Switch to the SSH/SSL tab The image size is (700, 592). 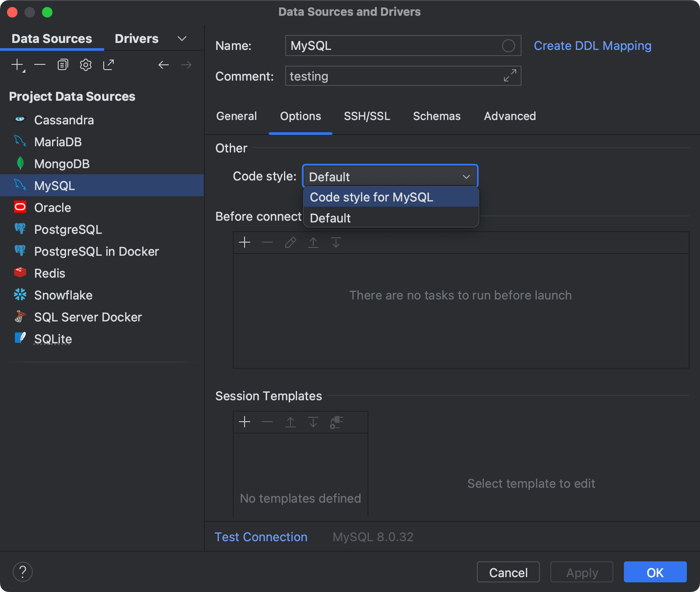[367, 116]
